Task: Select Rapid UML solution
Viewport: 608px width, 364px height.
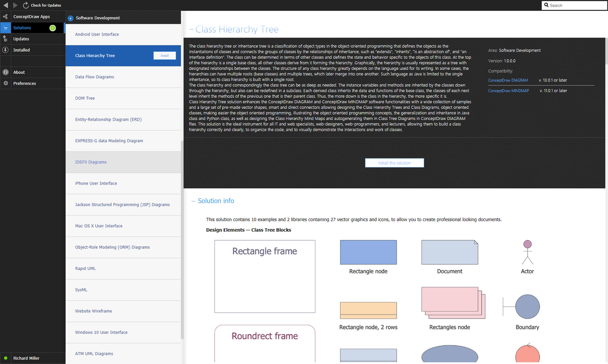Action: click(123, 269)
